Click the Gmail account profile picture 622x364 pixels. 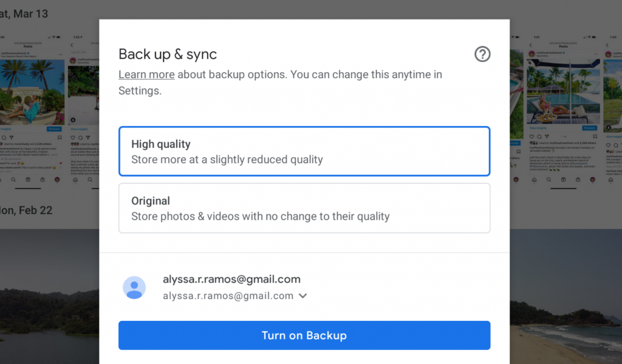[x=134, y=288]
